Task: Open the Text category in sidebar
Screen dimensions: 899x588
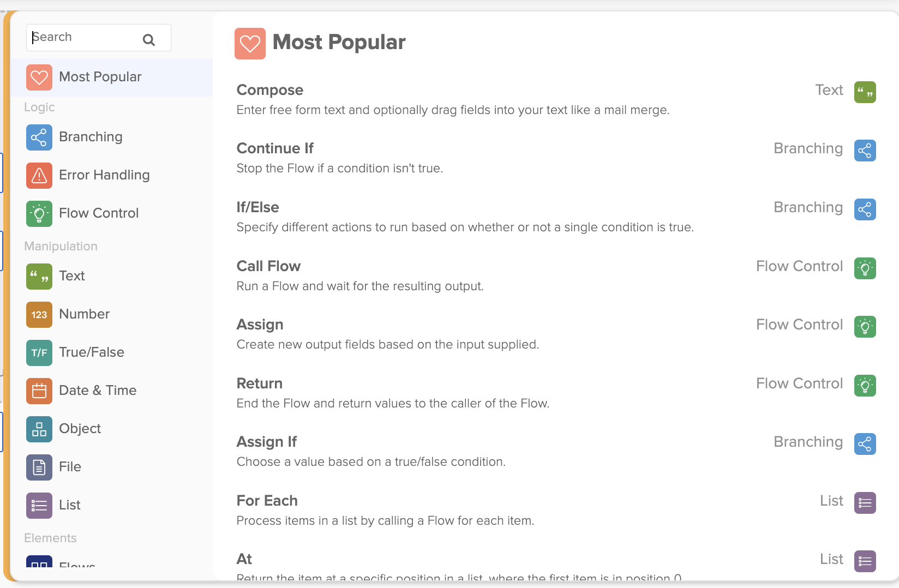Action: point(72,276)
